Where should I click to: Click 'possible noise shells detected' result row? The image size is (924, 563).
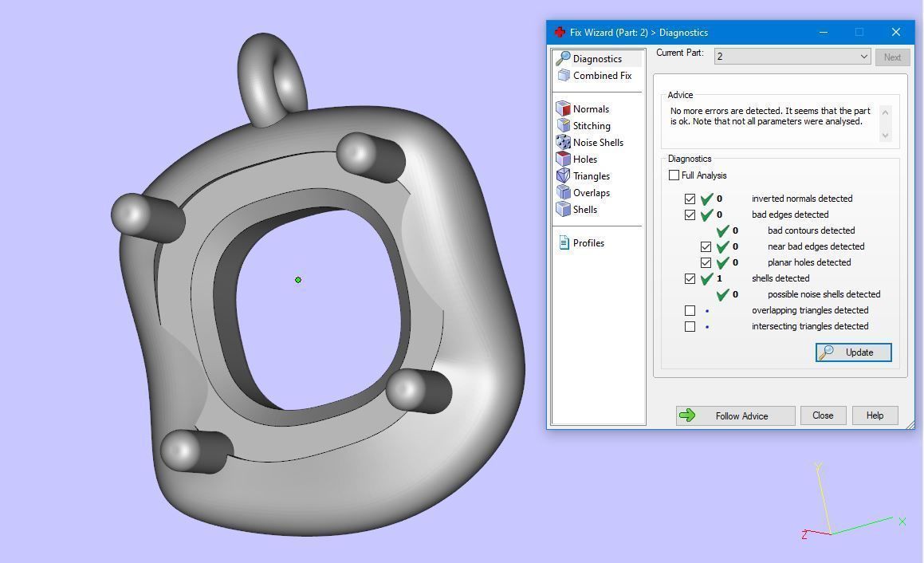click(x=798, y=294)
